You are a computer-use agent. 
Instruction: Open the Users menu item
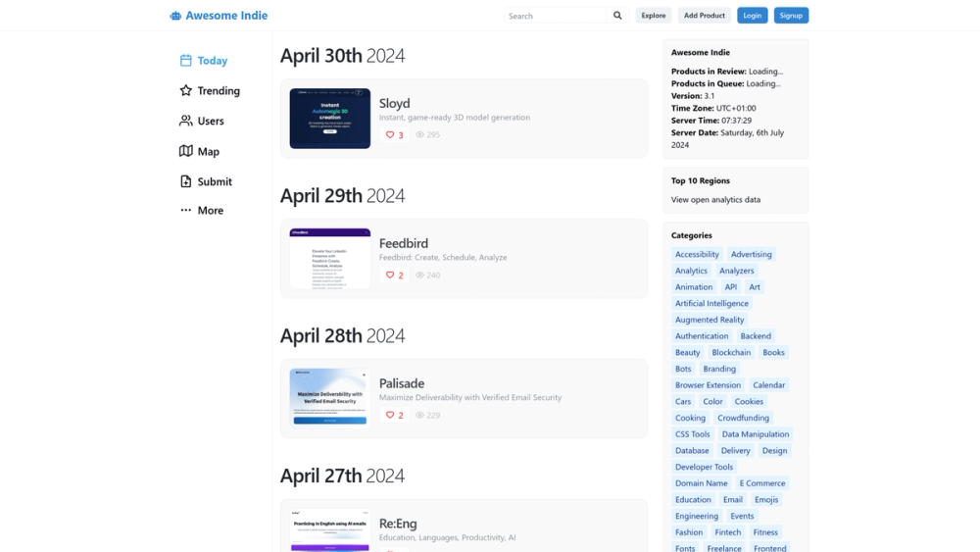(202, 121)
